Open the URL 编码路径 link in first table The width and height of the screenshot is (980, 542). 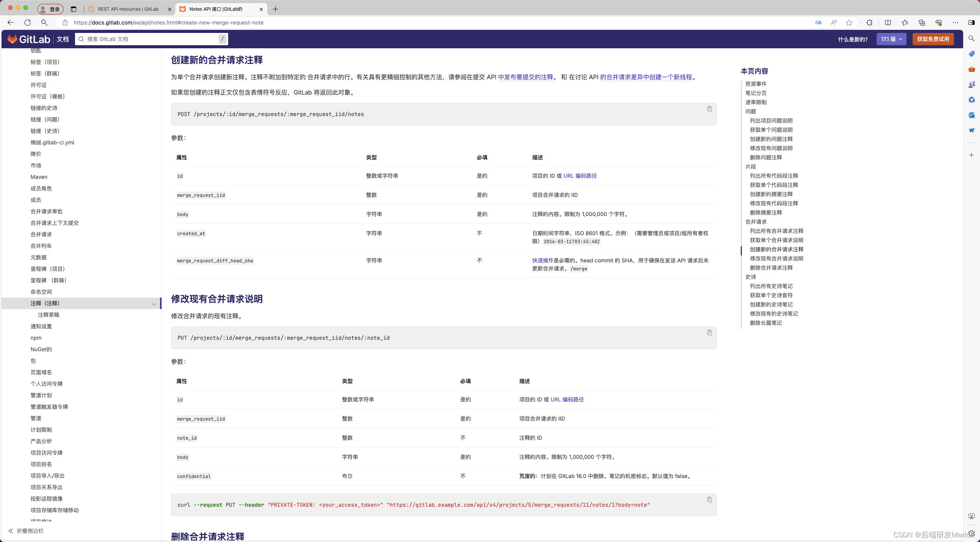[x=580, y=176]
